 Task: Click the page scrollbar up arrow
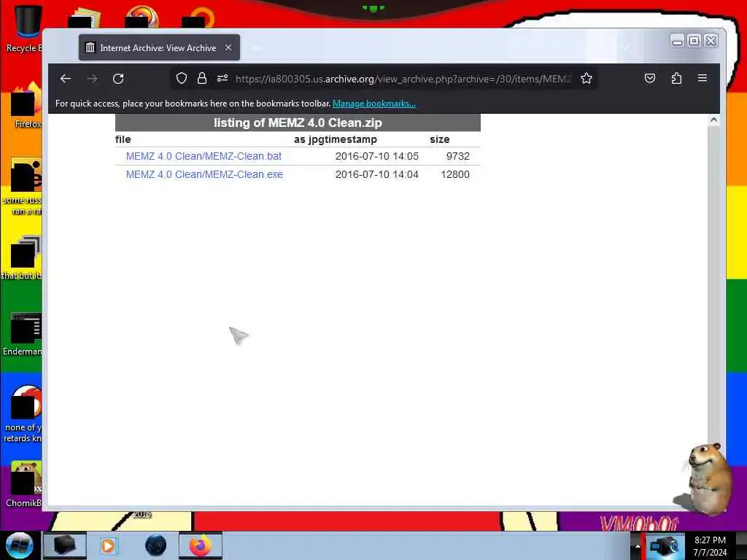(x=713, y=120)
